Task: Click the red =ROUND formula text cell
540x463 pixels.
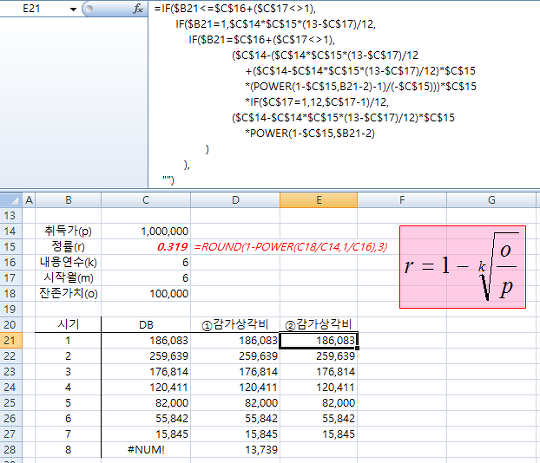Action: tap(291, 247)
